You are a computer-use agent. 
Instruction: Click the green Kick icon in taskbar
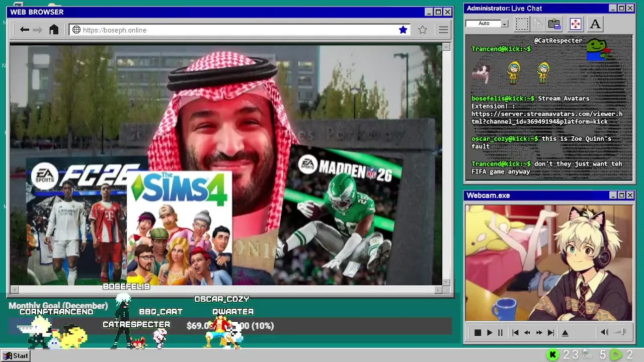click(x=552, y=355)
